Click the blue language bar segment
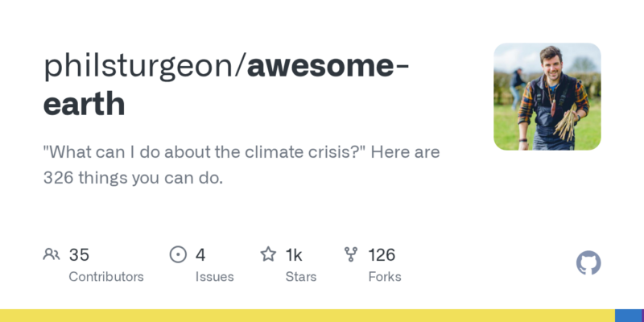 click(629, 316)
